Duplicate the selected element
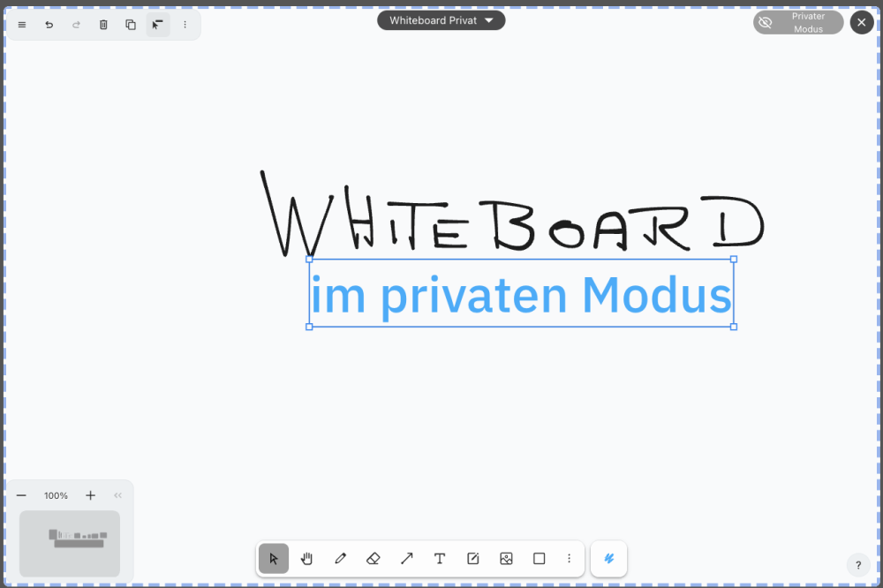 click(131, 25)
